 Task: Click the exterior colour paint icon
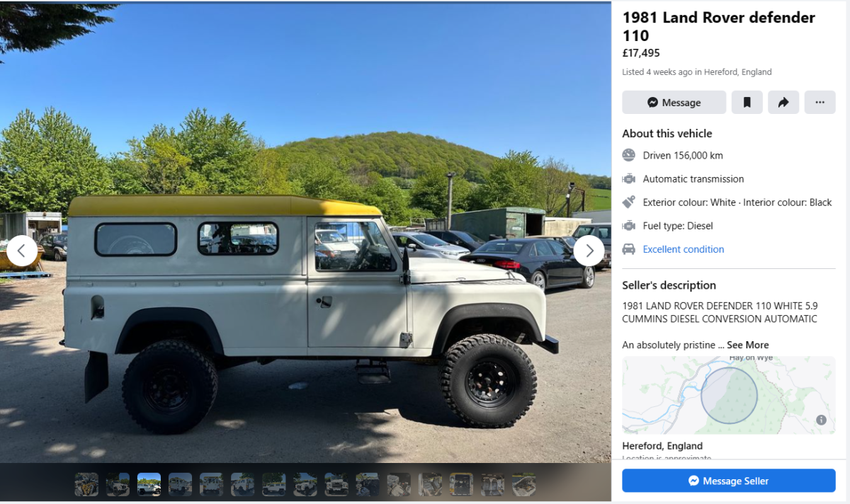[629, 202]
